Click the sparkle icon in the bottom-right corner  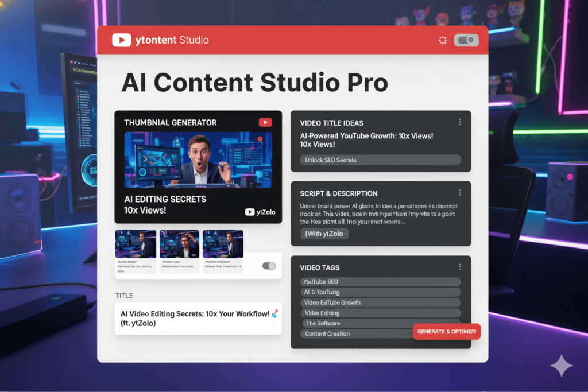click(x=562, y=366)
